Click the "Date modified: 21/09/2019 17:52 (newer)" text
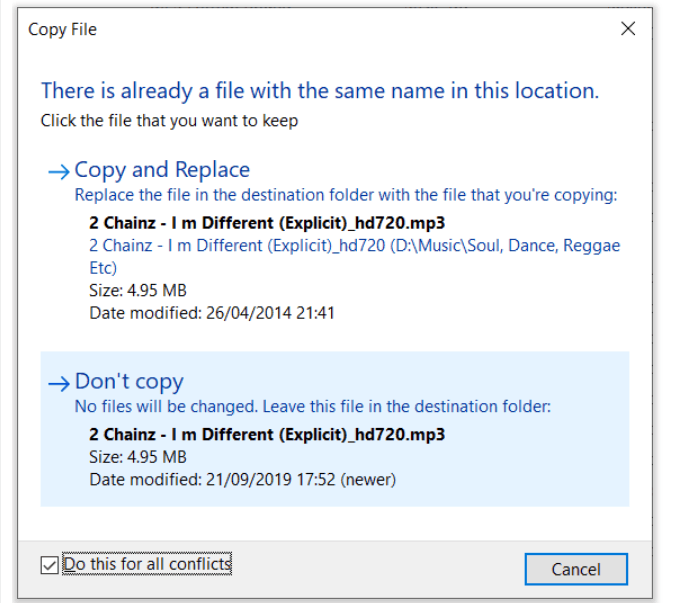Image resolution: width=679 pixels, height=603 pixels. pyautogui.click(x=242, y=480)
